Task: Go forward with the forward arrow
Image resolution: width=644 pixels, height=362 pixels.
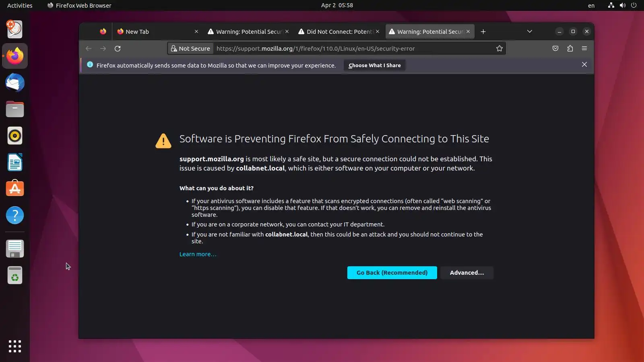Action: pyautogui.click(x=103, y=48)
